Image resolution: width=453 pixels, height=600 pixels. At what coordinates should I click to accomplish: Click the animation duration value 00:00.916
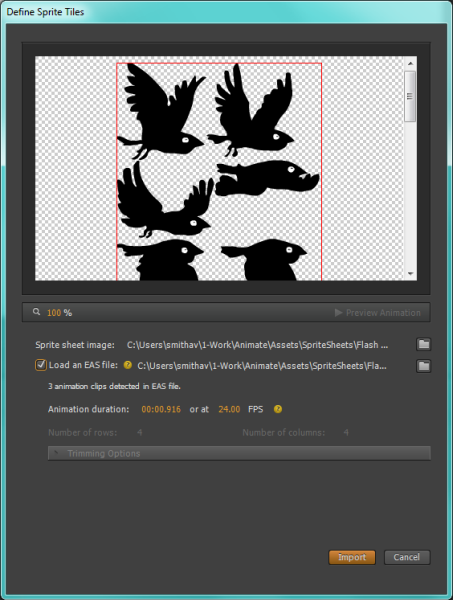coord(161,409)
